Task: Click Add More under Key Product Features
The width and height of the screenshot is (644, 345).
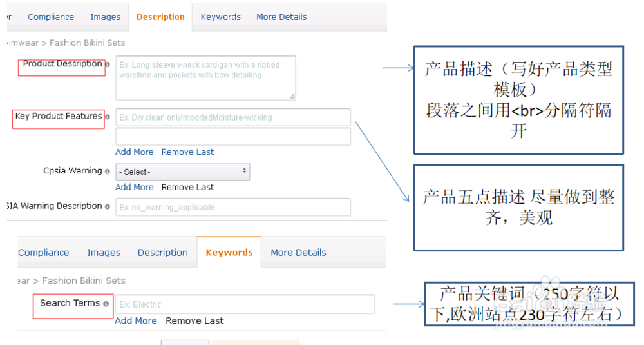Action: [x=135, y=152]
